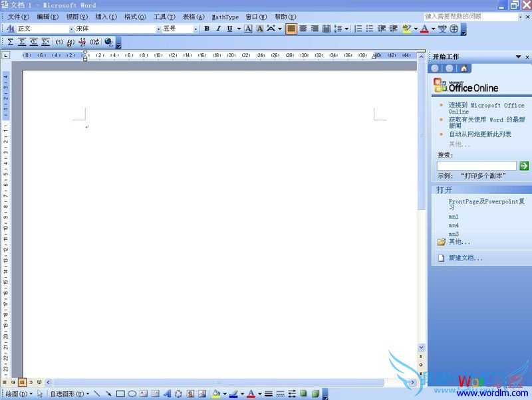Toggle right alignment
Image resolution: width=532 pixels, height=400 pixels.
[315, 29]
